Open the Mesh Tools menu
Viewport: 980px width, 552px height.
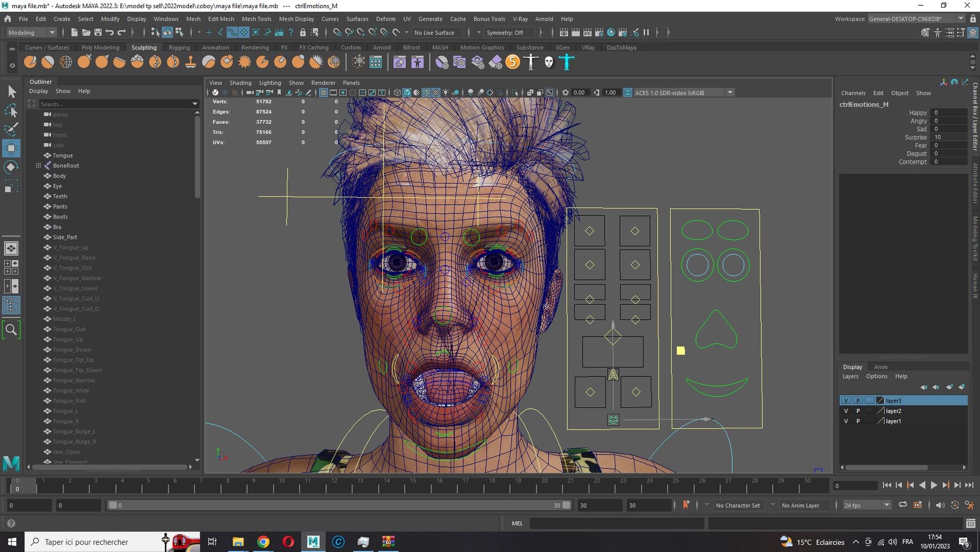coord(256,19)
